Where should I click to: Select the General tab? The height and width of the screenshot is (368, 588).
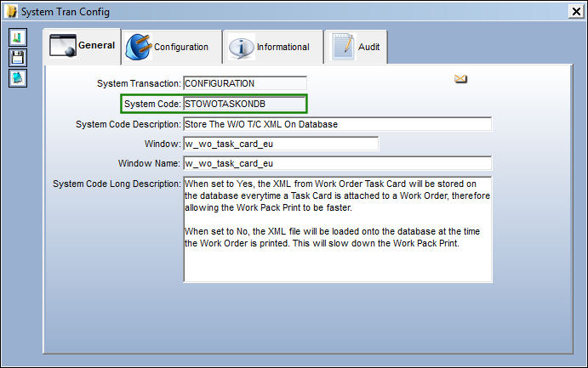tap(83, 46)
